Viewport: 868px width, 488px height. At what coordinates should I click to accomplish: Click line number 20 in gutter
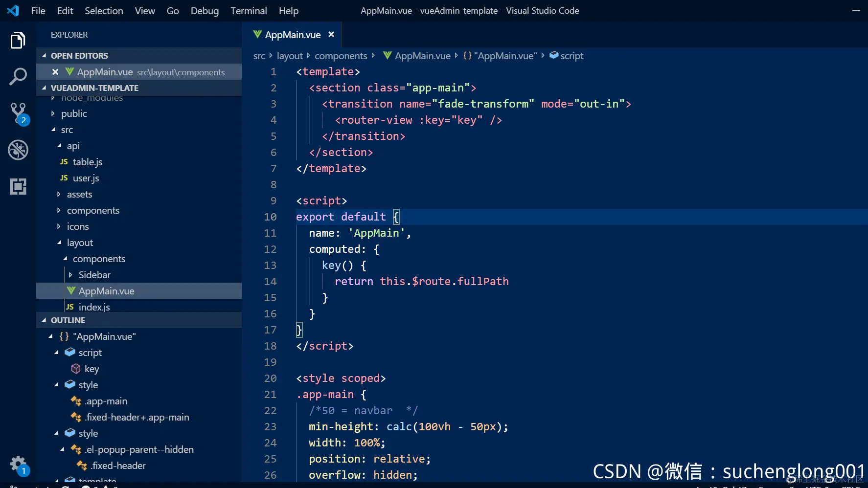[270, 378]
